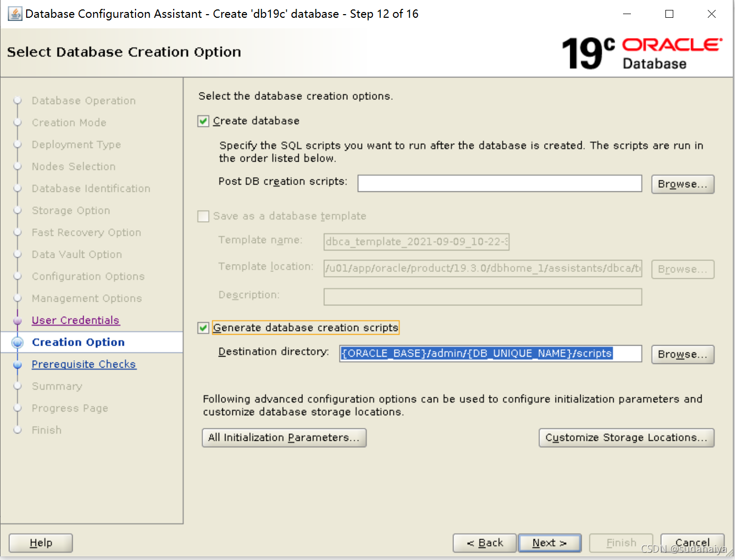Click the Template name field
This screenshot has width=735, height=560.
[x=416, y=242]
